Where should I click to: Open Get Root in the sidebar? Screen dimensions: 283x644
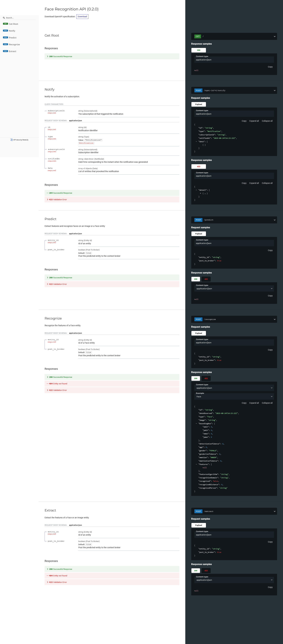(19, 24)
